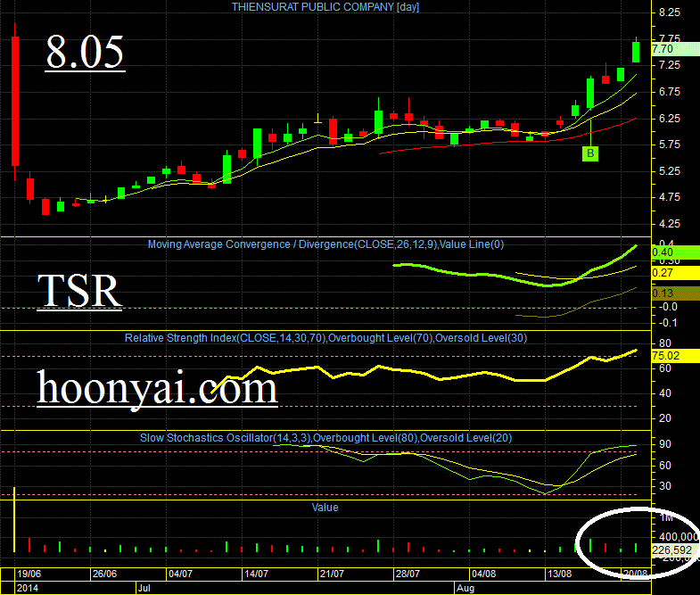Click the 75.02 RSI value tag
The image size is (700, 595).
(x=675, y=356)
